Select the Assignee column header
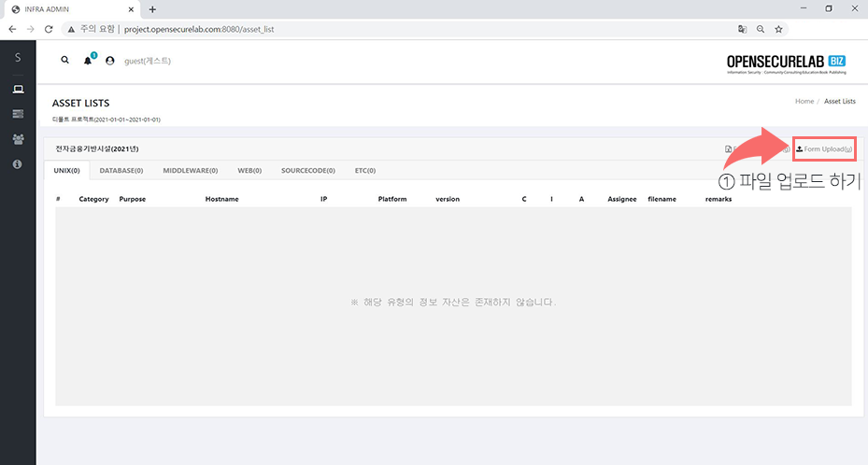868x465 pixels. 622,199
